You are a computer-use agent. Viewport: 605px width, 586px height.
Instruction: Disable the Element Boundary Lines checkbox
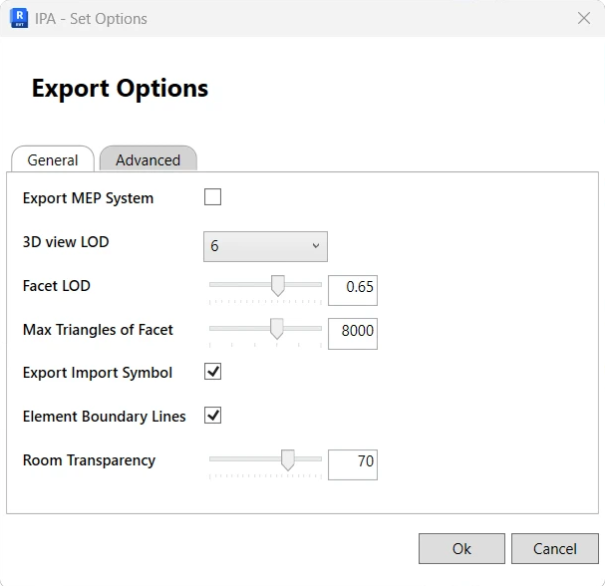click(x=213, y=415)
